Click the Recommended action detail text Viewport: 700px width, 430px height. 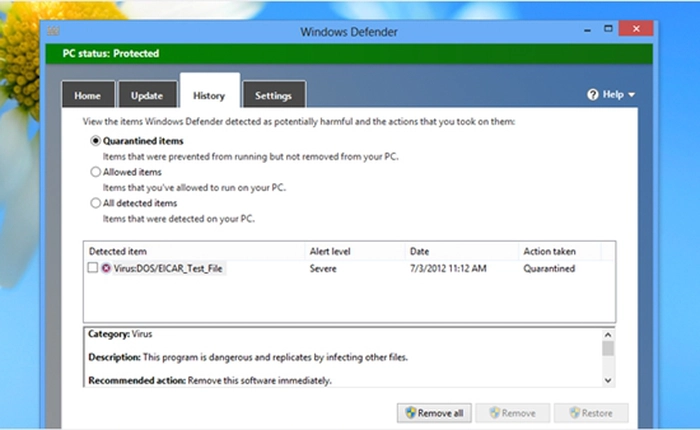point(210,380)
